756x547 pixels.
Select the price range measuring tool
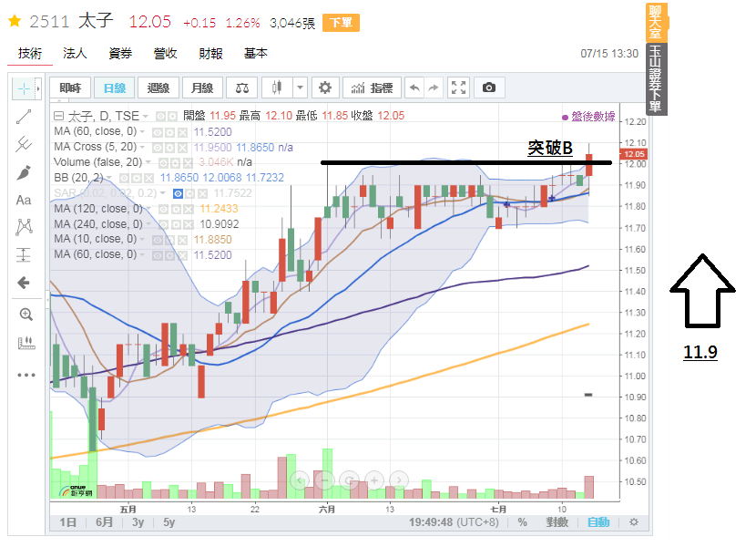click(x=24, y=254)
